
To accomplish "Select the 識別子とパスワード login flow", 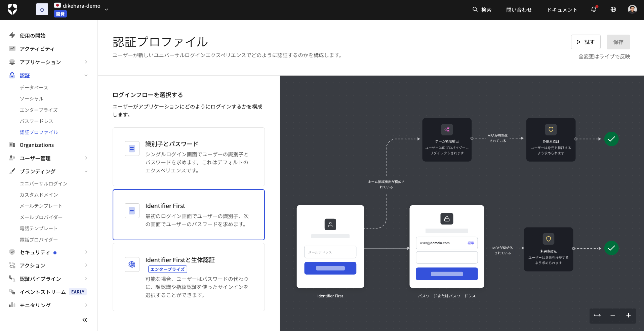I will click(189, 157).
